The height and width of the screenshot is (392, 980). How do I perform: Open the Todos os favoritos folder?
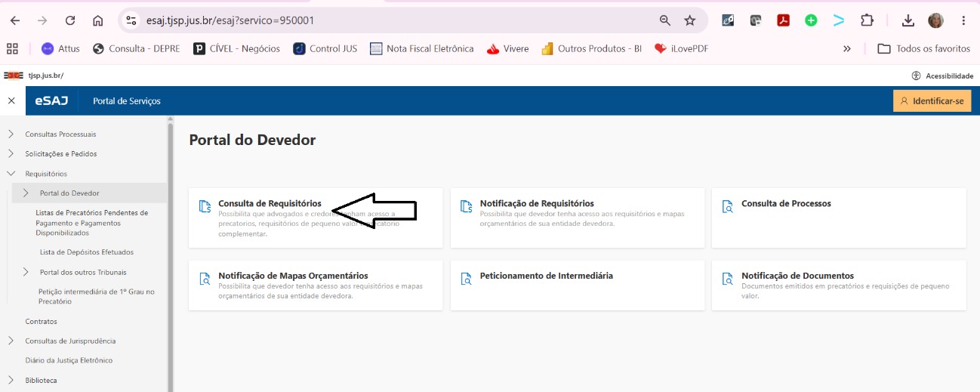(x=924, y=48)
